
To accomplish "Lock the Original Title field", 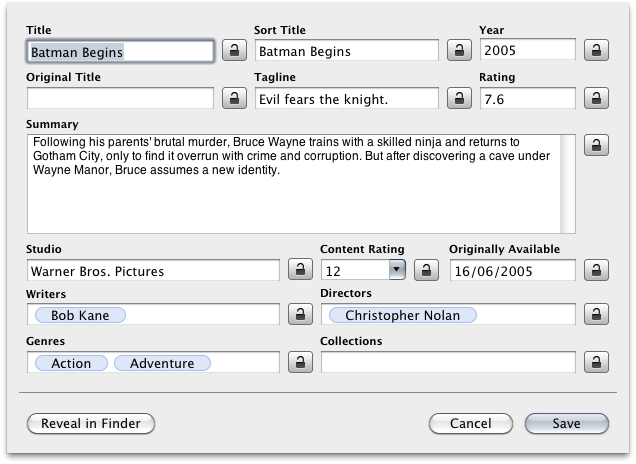I will [233, 98].
